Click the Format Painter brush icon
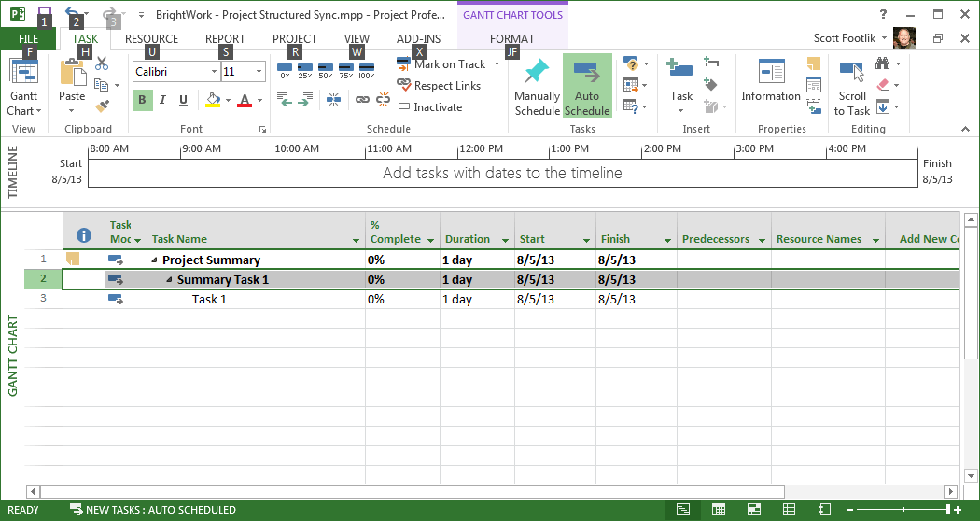The width and height of the screenshot is (980, 521). (103, 106)
